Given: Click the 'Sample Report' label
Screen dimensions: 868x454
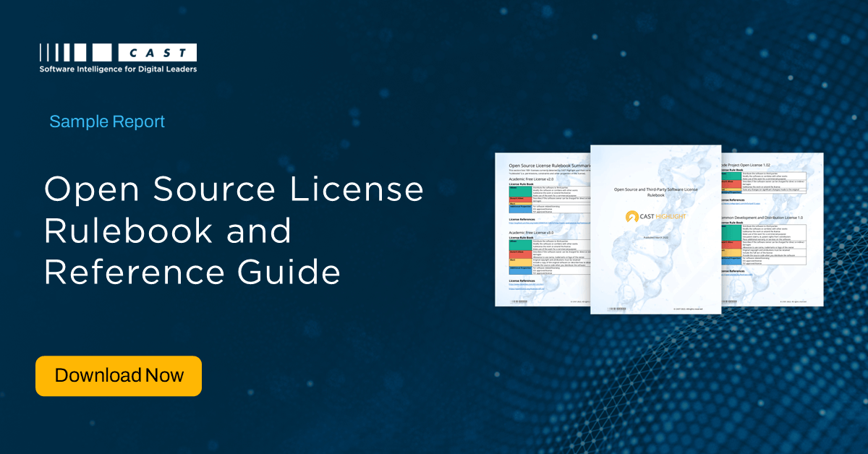Looking at the screenshot, I should 107,121.
